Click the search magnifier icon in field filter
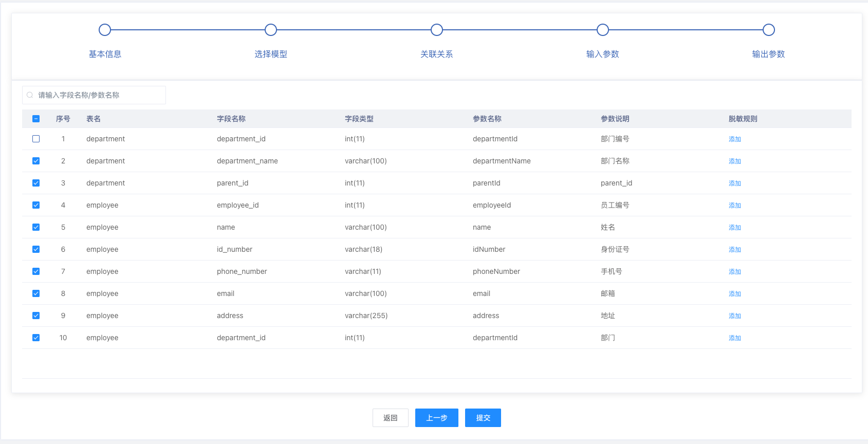 (30, 95)
